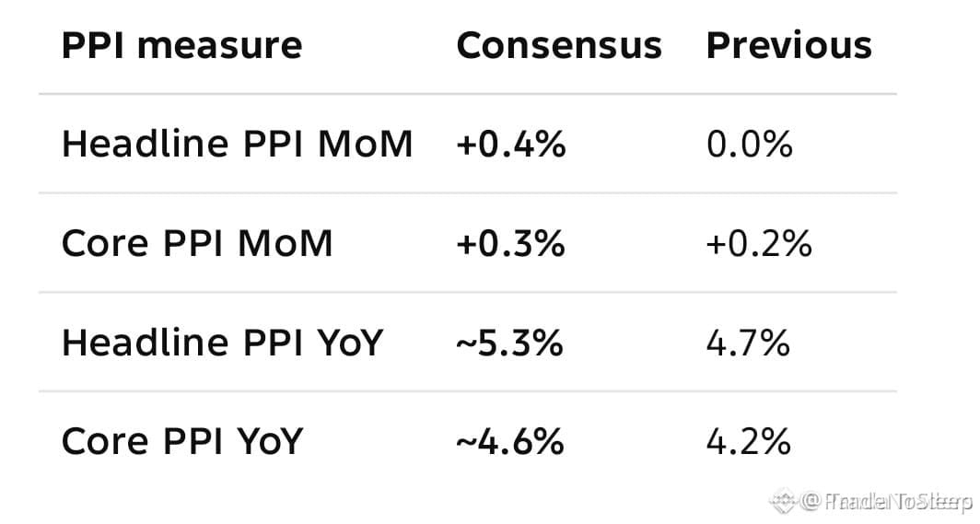Image resolution: width=980 pixels, height=524 pixels.
Task: Select the ~4.6% consensus value
Action: 510,441
